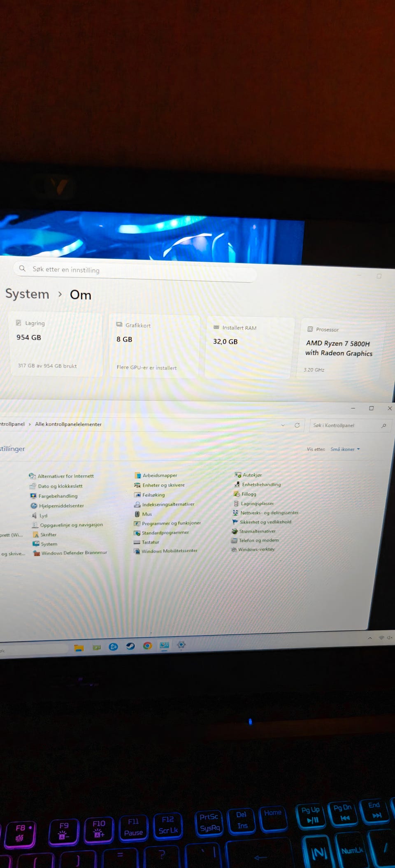Open Dato og klokkeslett icon
Screen dimensions: 395x868
click(x=33, y=486)
